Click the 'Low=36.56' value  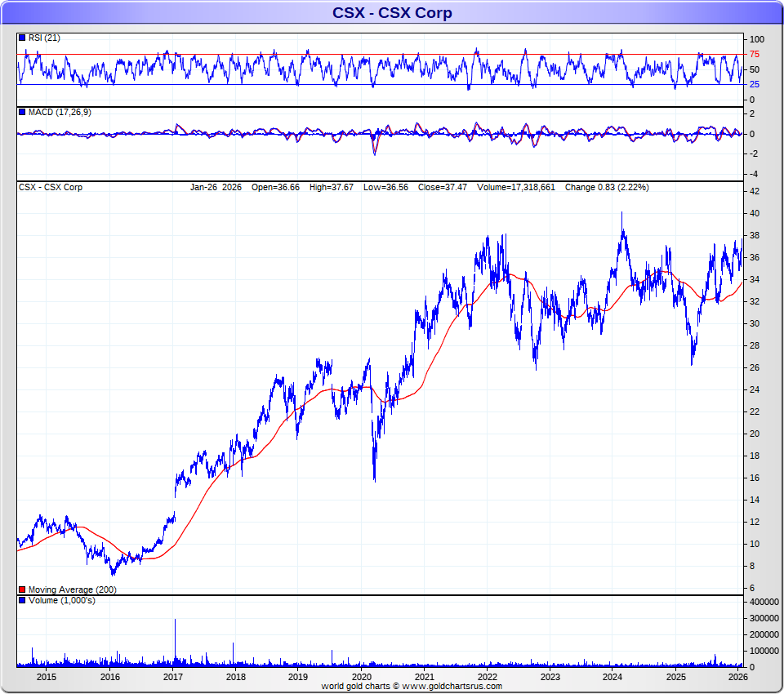click(386, 187)
